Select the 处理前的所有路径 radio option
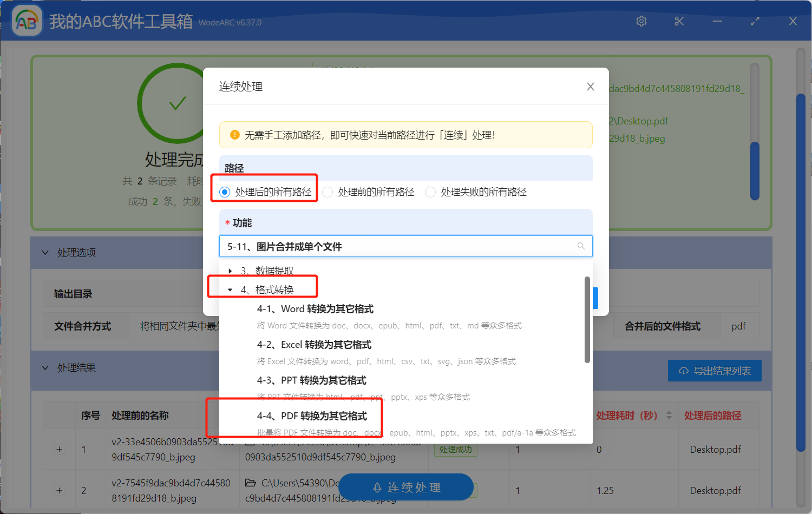 tap(328, 192)
